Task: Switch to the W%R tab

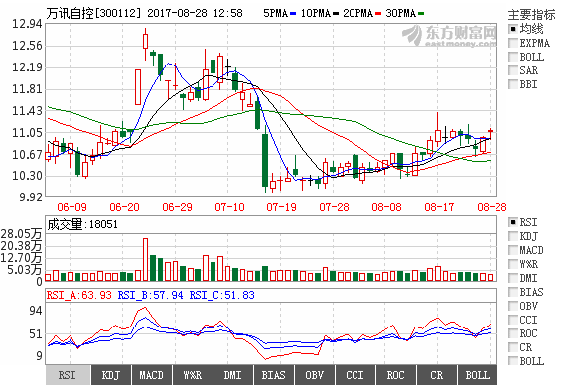Action: pyautogui.click(x=193, y=375)
